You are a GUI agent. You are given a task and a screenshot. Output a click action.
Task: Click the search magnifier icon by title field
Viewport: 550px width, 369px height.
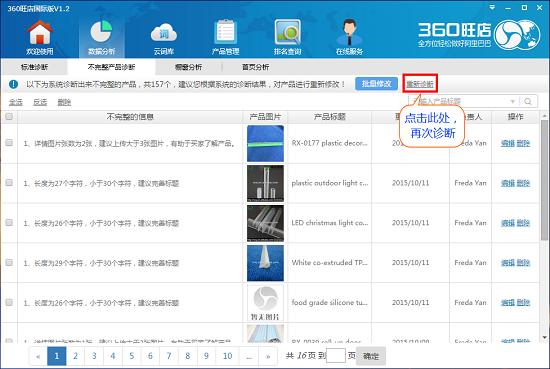528,101
